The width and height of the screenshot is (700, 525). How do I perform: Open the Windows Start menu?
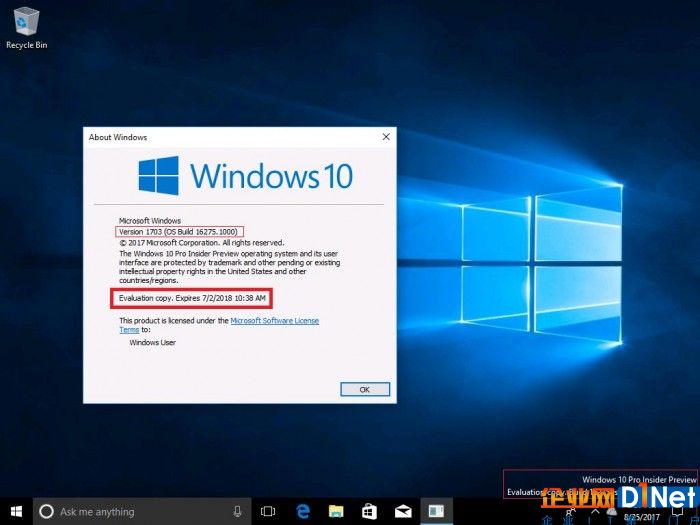point(16,512)
